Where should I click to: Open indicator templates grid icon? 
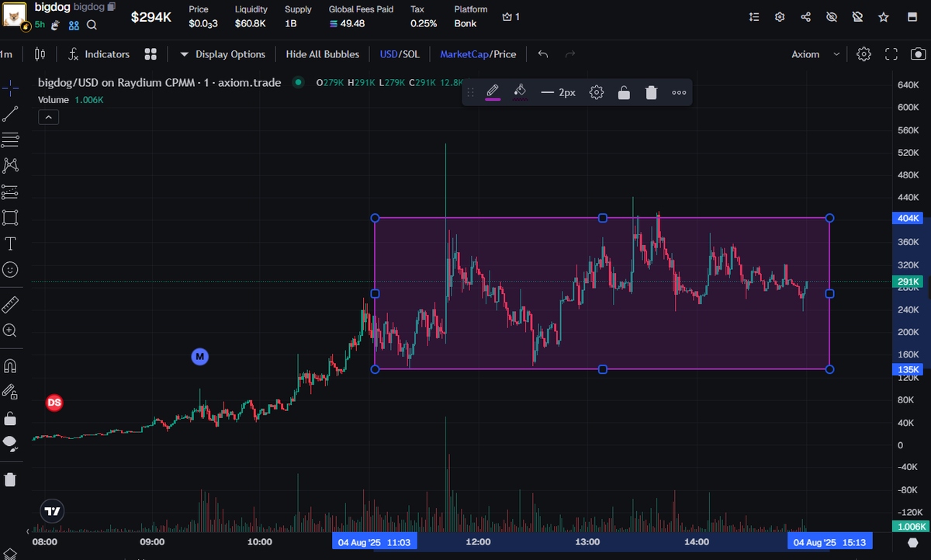pyautogui.click(x=151, y=54)
